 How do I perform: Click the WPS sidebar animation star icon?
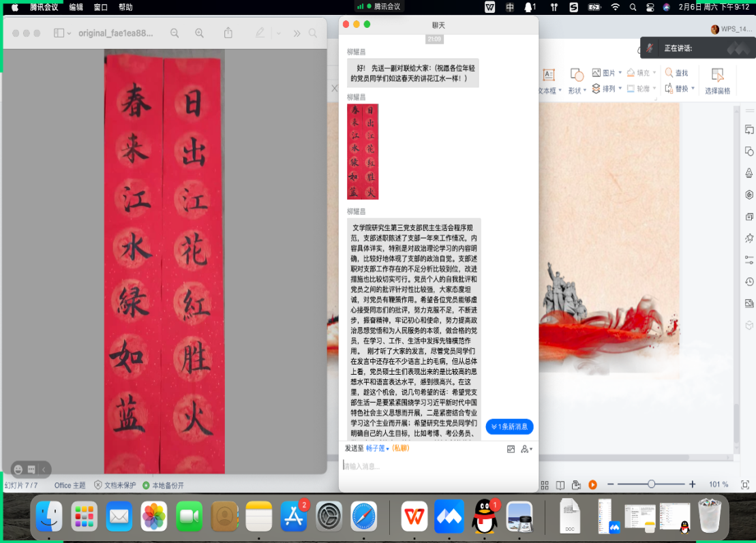coord(749,238)
